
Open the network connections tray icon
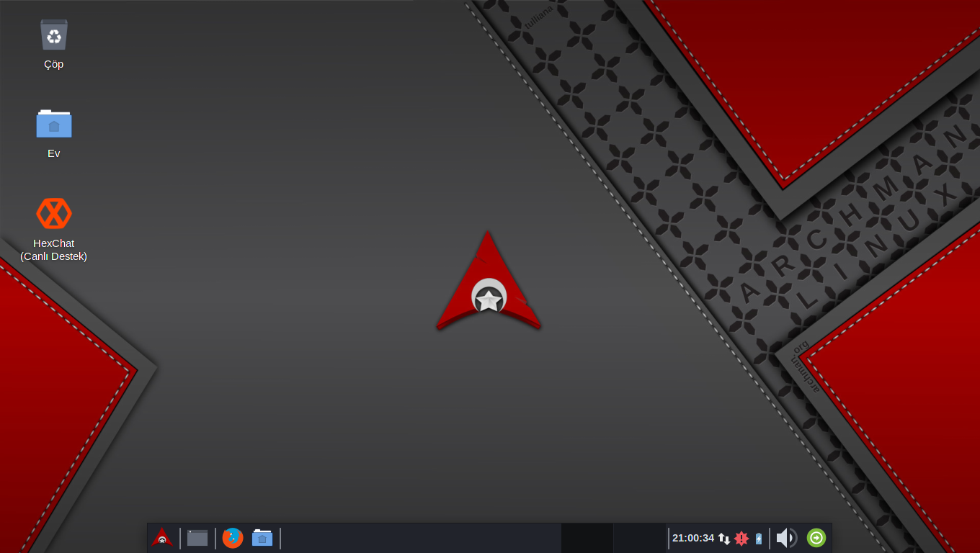click(724, 538)
